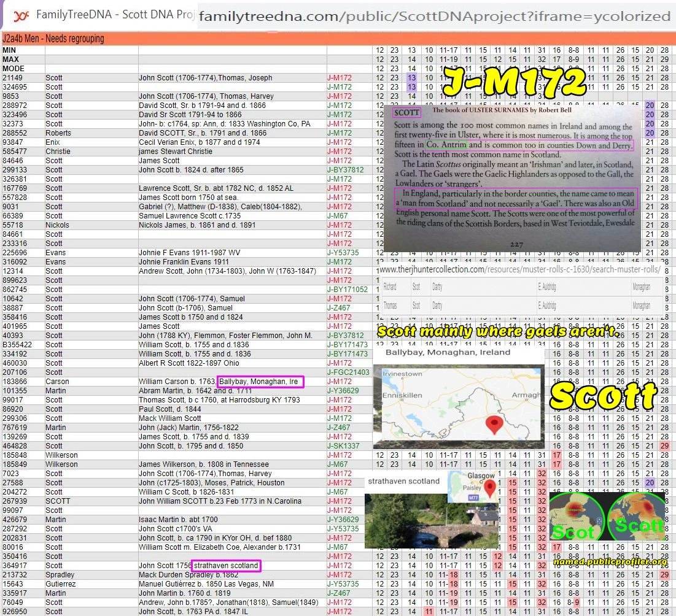Open the J-BY171052 haplogroup link

click(348, 290)
